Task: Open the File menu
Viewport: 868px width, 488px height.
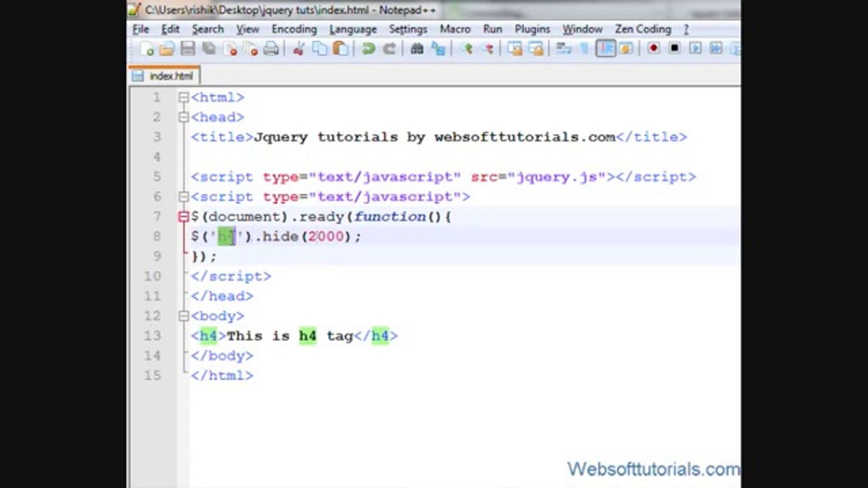Action: click(x=141, y=29)
